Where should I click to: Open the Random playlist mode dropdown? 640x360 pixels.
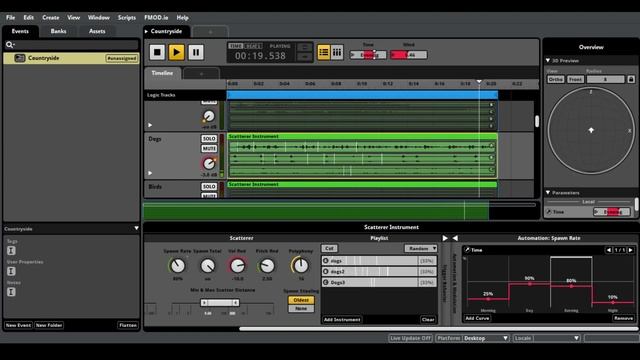[421, 248]
